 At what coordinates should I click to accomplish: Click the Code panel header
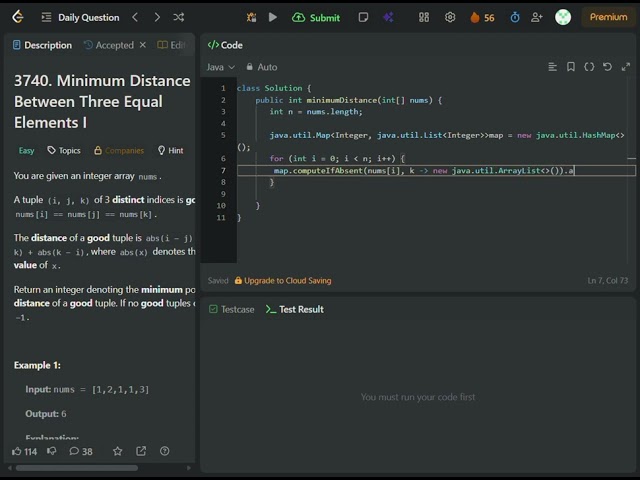pyautogui.click(x=225, y=45)
